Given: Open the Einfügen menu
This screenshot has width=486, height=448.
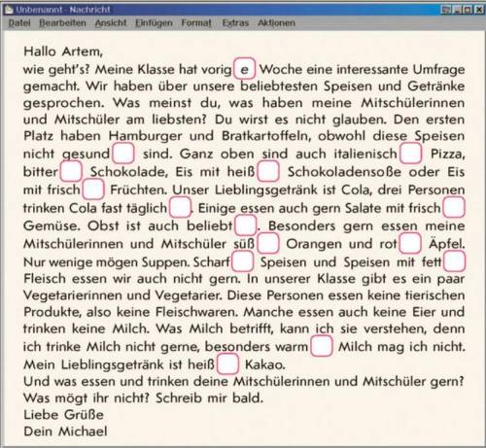Looking at the screenshot, I should [x=154, y=23].
